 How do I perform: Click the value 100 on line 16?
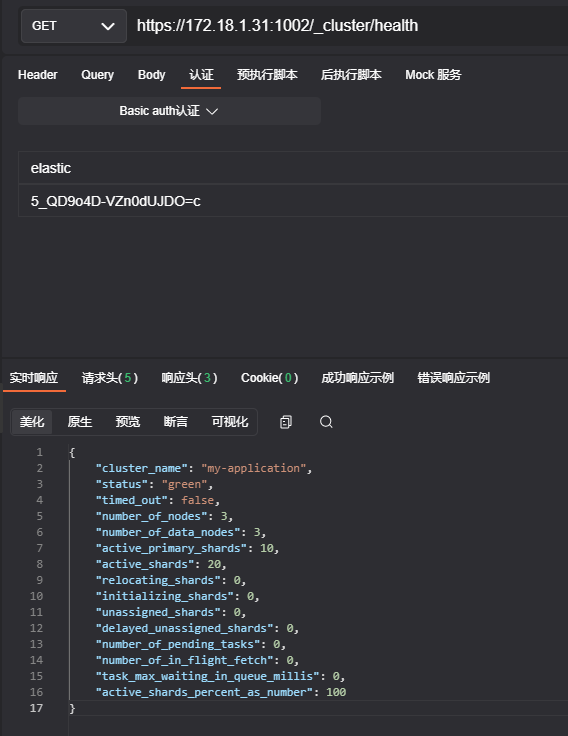click(x=336, y=691)
